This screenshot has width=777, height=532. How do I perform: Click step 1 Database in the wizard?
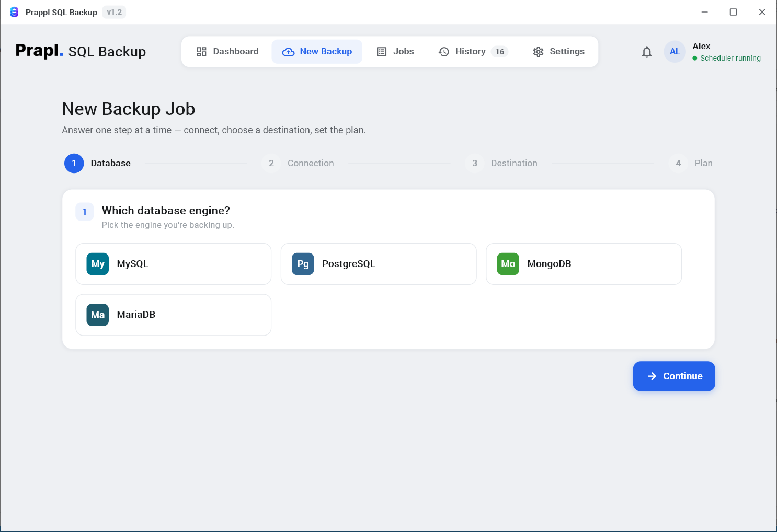(x=98, y=163)
